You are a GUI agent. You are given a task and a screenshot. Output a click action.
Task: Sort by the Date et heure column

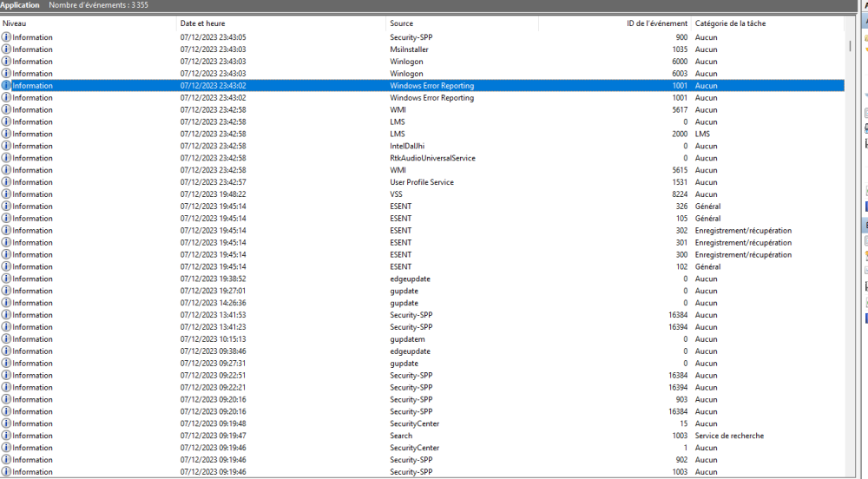(279, 23)
